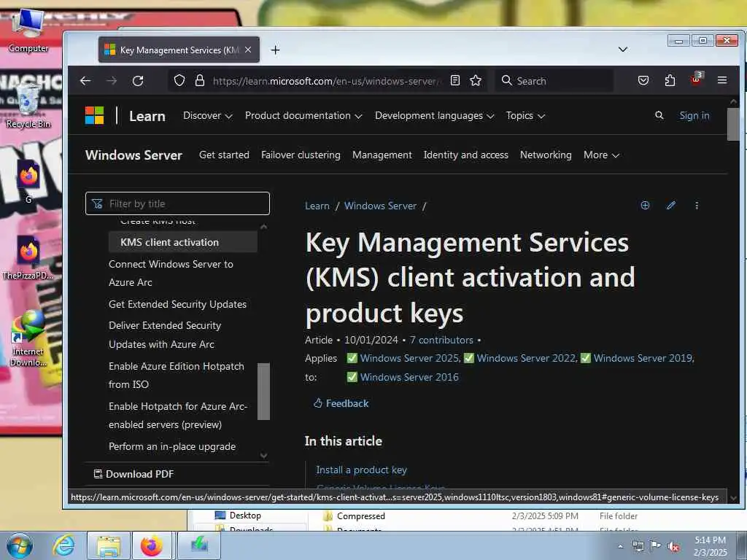Click Firefox Search box
The height and width of the screenshot is (560, 747).
(x=554, y=81)
